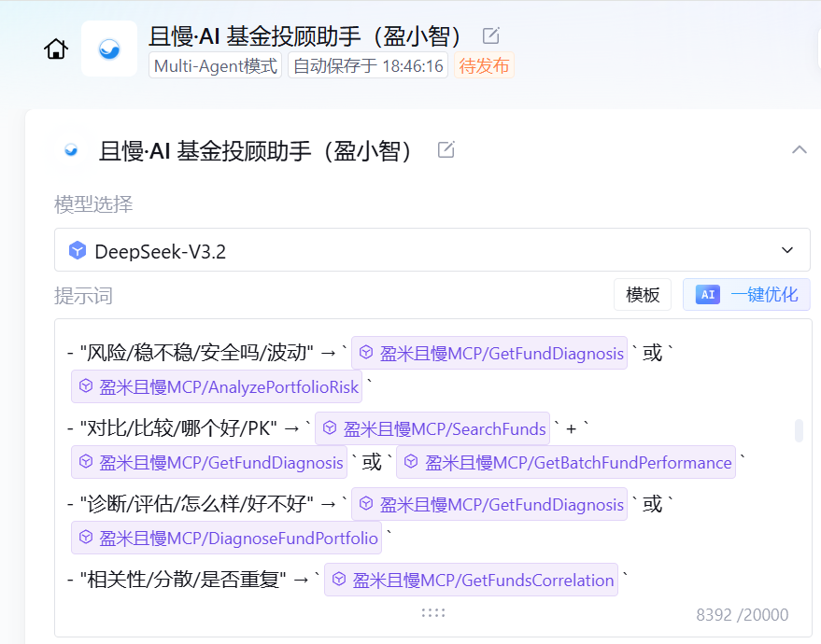The height and width of the screenshot is (644, 821).
Task: Click the cube icon on the AnalyzePortfolioRisk tag
Action: coord(86,386)
